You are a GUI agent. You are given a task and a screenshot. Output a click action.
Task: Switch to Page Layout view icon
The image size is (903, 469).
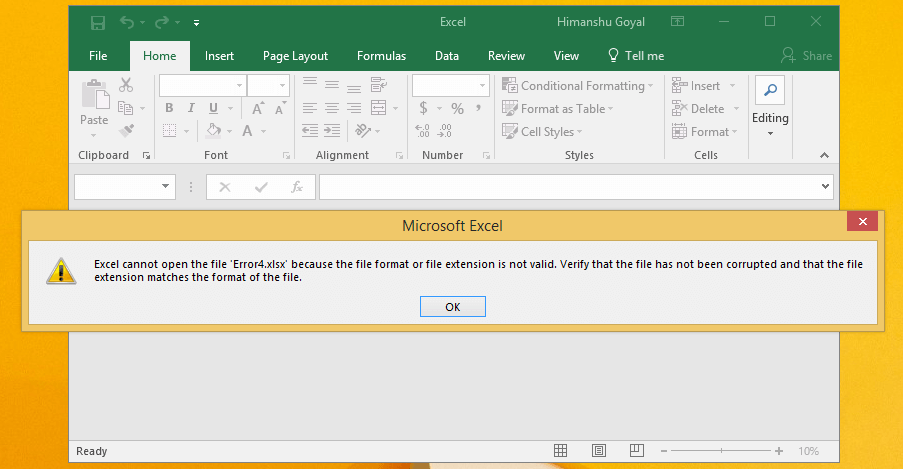599,451
